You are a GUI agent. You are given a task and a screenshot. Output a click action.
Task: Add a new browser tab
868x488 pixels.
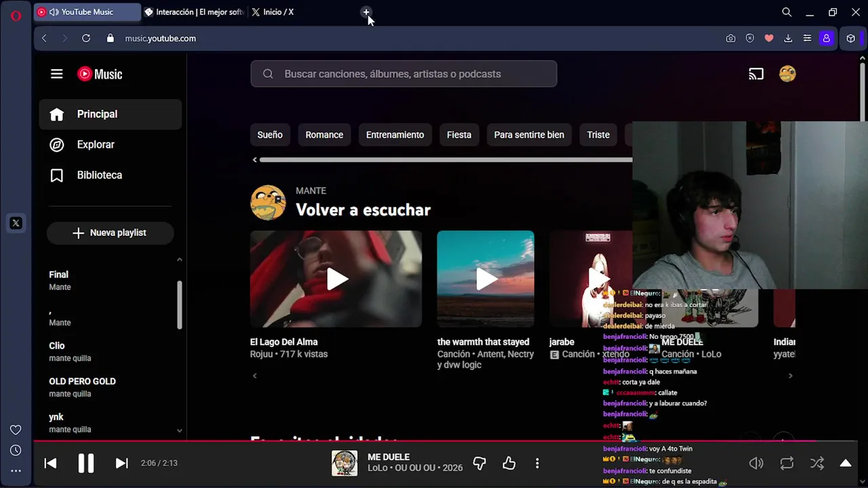(366, 12)
